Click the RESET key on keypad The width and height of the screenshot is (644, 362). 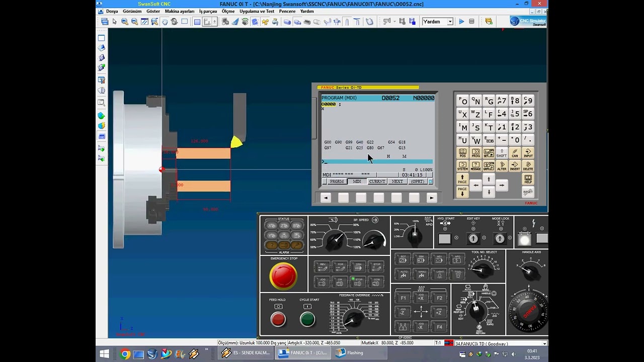pos(528,192)
